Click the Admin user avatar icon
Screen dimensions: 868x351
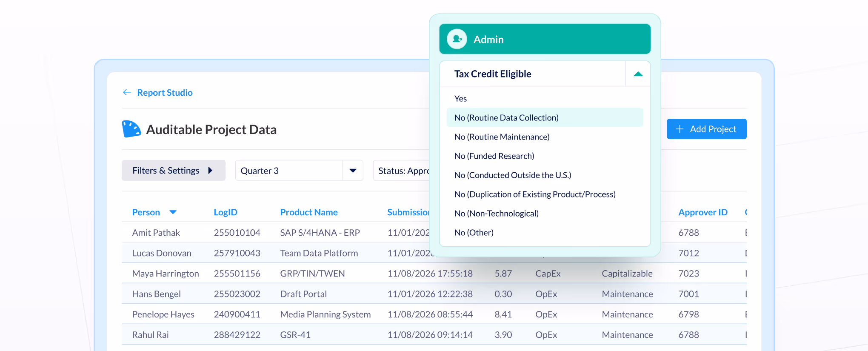point(457,39)
